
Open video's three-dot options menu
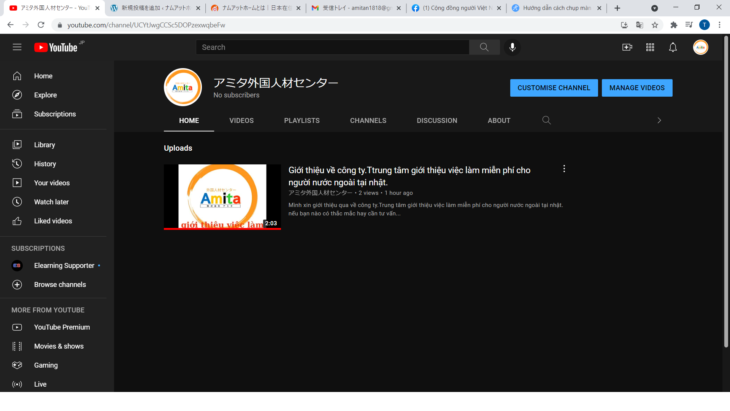tap(564, 168)
